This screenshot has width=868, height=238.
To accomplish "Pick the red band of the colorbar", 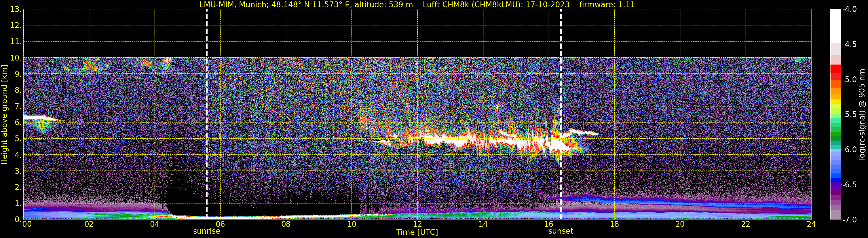I will 836,72.
